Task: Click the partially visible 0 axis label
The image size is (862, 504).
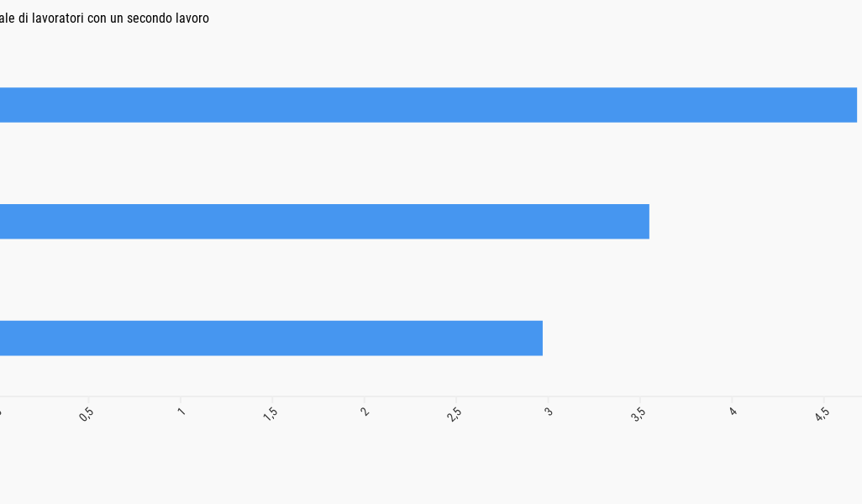Action: (1, 412)
